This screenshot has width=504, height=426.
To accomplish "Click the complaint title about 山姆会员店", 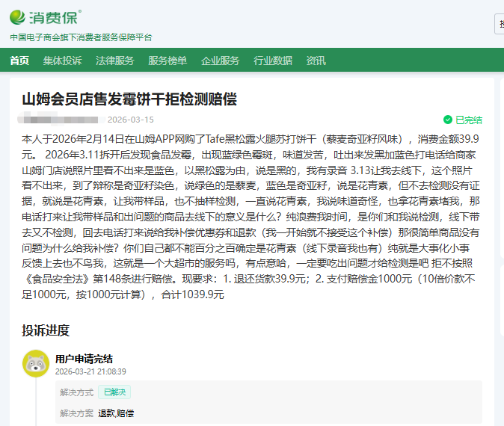I will pyautogui.click(x=129, y=99).
